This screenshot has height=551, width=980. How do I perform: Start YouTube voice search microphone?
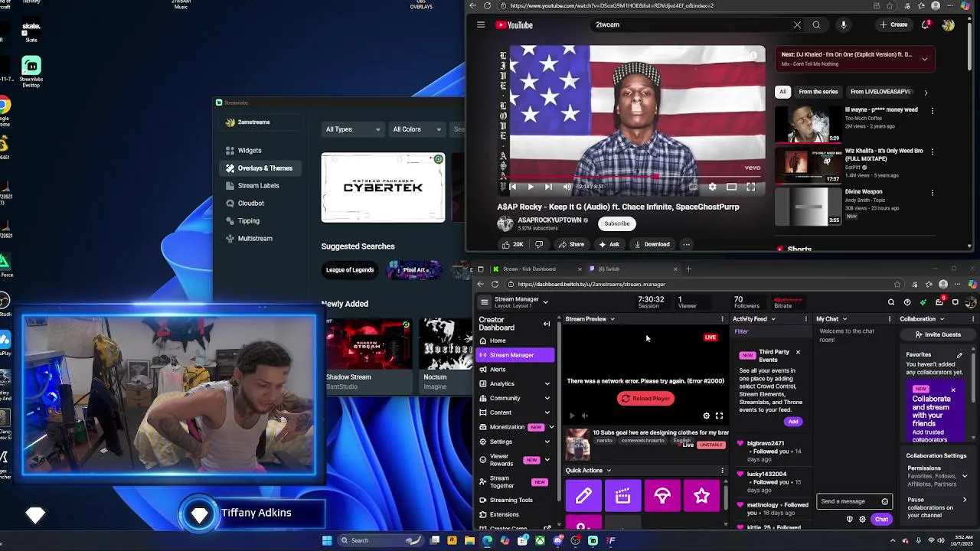[x=844, y=24]
